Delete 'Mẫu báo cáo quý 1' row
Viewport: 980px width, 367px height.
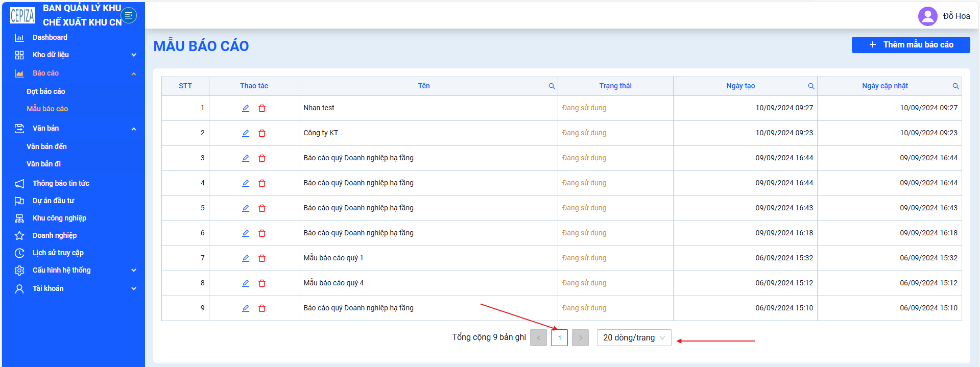(x=262, y=258)
